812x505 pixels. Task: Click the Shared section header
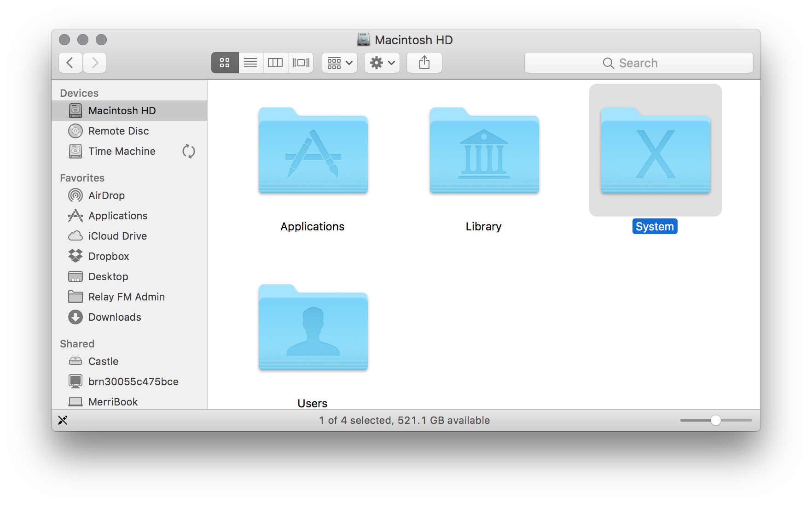pyautogui.click(x=77, y=344)
